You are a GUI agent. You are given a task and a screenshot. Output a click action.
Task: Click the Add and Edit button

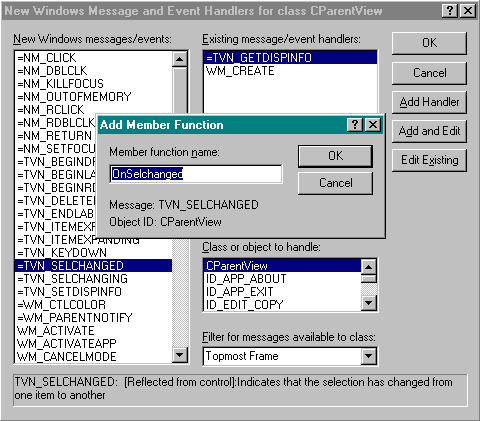pos(429,131)
